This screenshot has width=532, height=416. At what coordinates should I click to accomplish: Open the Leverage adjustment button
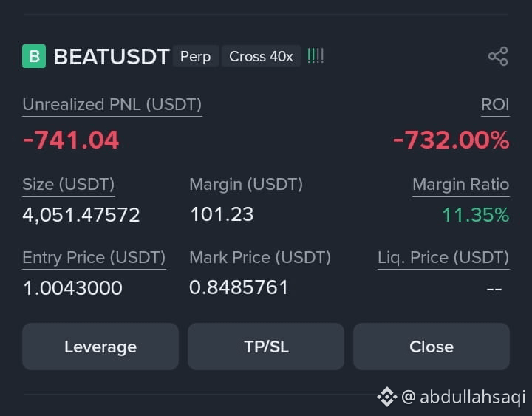click(x=100, y=347)
